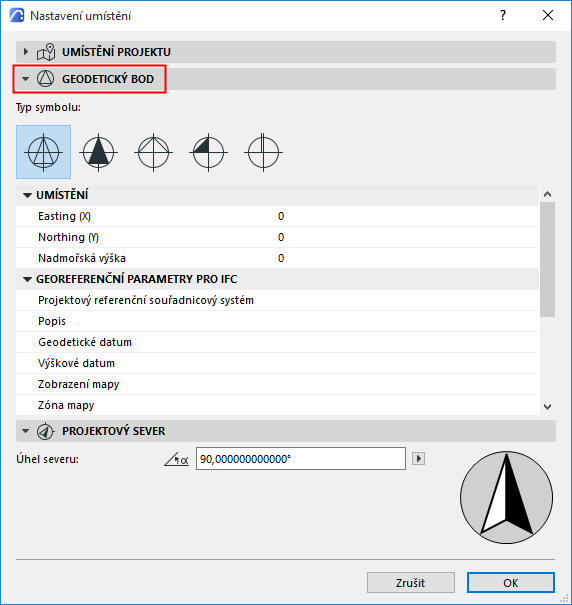Expand the Umístění projektu panel
This screenshot has width=572, height=605.
(25, 52)
